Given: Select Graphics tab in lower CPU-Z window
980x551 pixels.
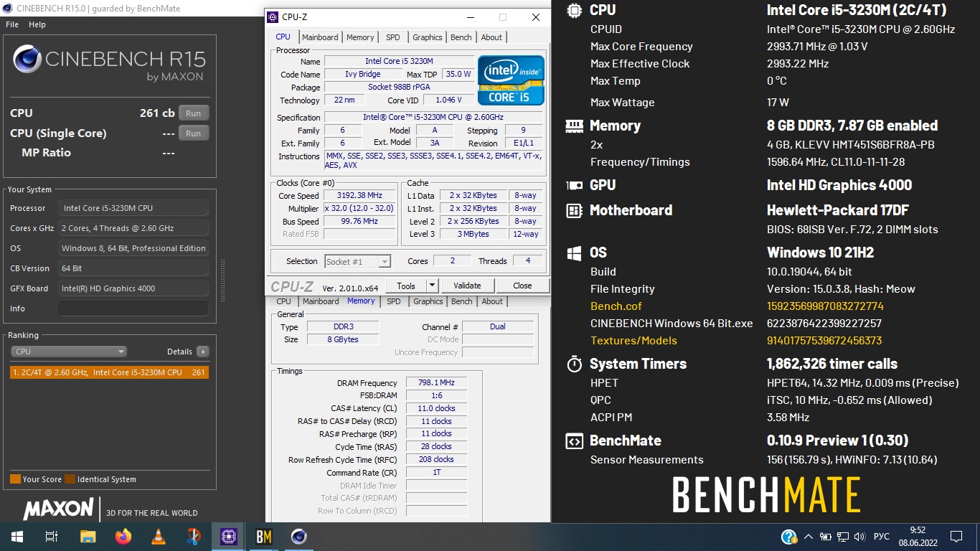Looking at the screenshot, I should (428, 301).
